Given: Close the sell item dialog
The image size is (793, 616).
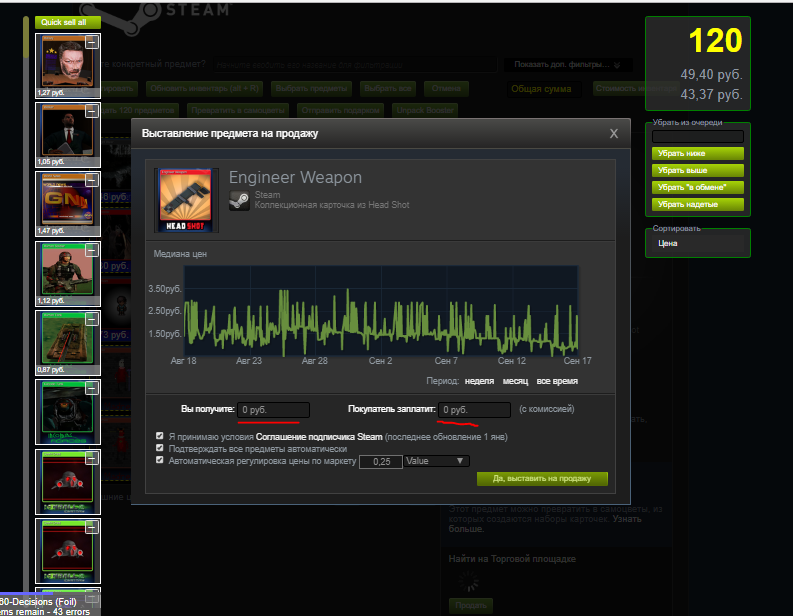Looking at the screenshot, I should (x=613, y=134).
